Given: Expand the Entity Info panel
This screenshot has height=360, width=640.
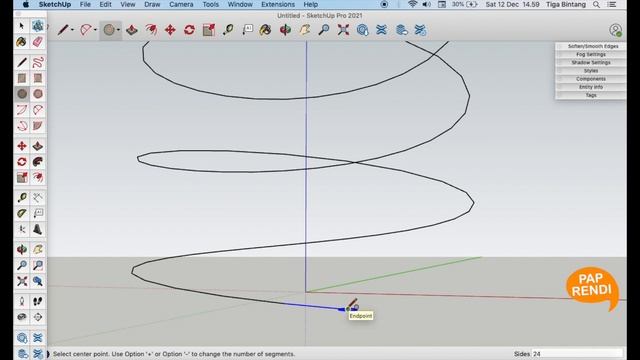Looking at the screenshot, I should tap(591, 87).
